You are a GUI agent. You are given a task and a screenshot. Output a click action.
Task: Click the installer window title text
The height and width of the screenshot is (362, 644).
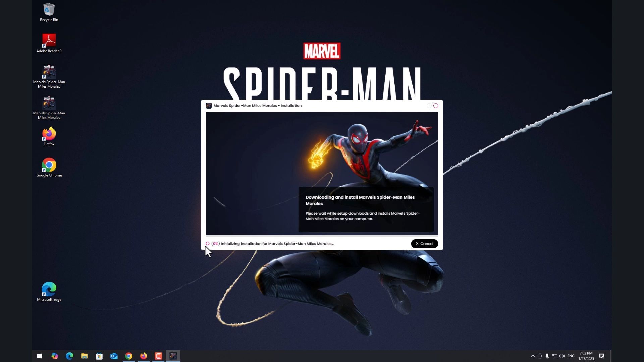pyautogui.click(x=257, y=106)
